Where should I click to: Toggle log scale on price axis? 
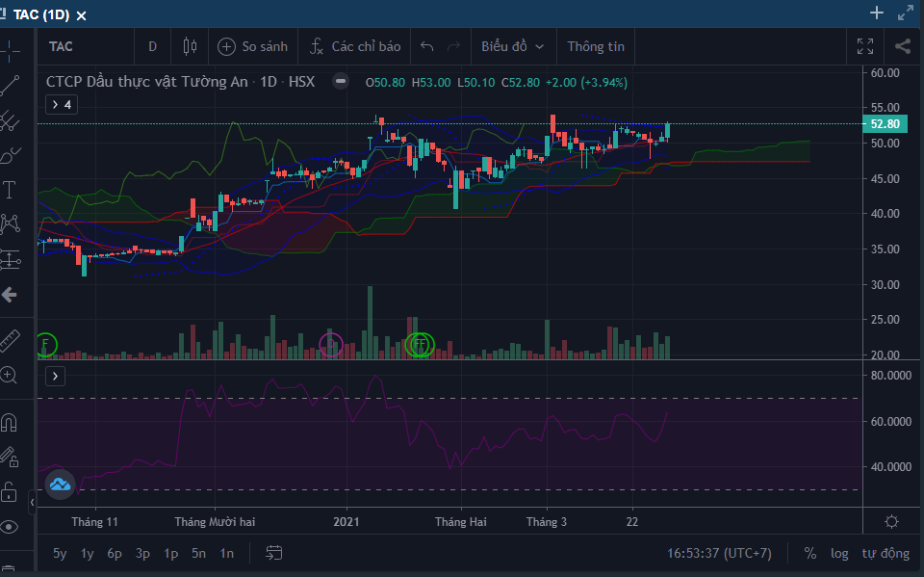point(840,553)
